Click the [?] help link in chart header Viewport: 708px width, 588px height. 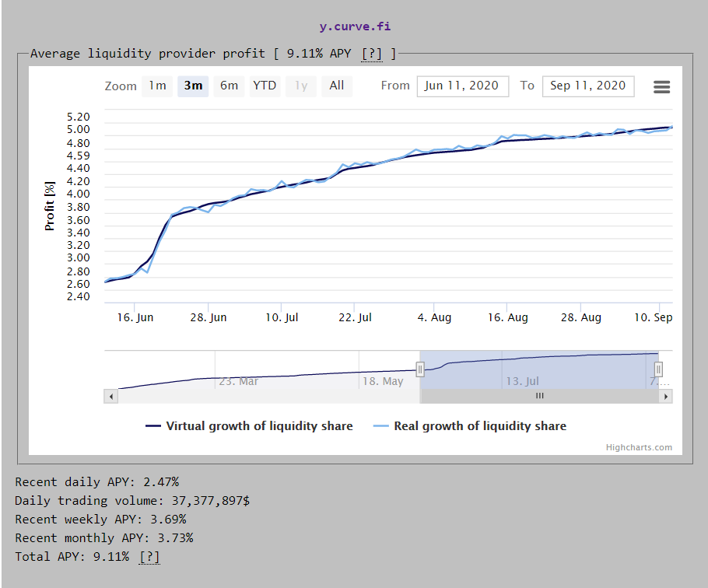[x=372, y=54]
